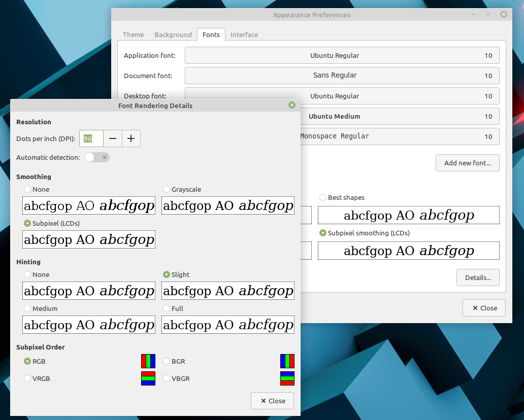The height and width of the screenshot is (420, 524).
Task: Click the Appearance Preferences title bar text
Action: (x=311, y=15)
